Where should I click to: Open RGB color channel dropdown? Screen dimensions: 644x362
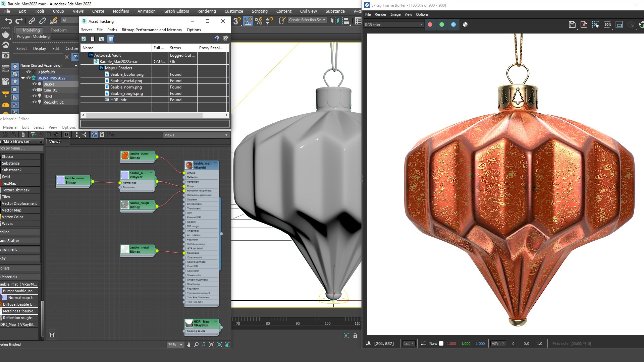click(393, 25)
